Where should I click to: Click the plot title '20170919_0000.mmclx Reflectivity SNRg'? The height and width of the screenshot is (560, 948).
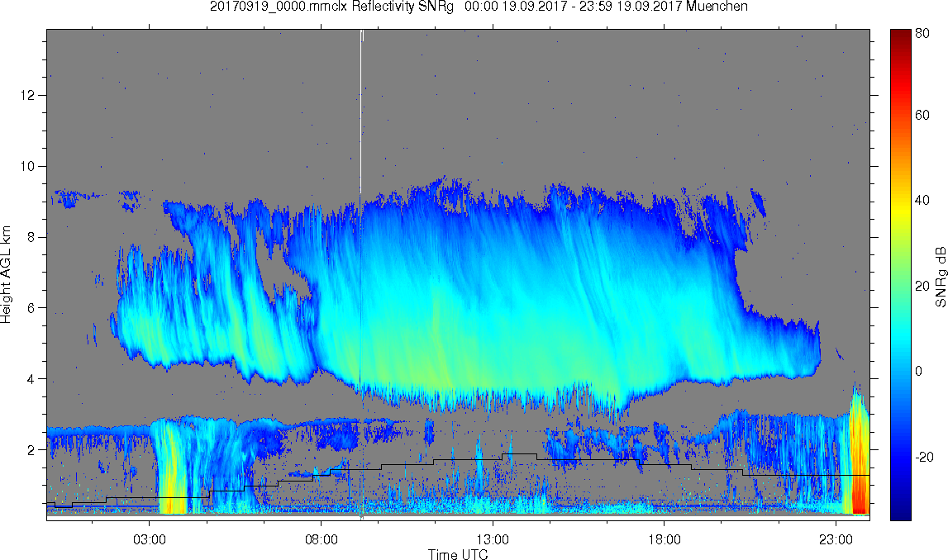[331, 7]
